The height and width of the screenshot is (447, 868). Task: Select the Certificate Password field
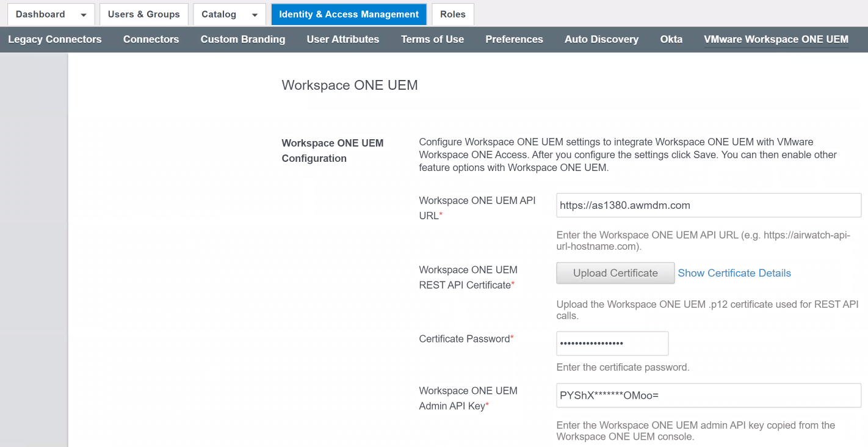(x=612, y=343)
